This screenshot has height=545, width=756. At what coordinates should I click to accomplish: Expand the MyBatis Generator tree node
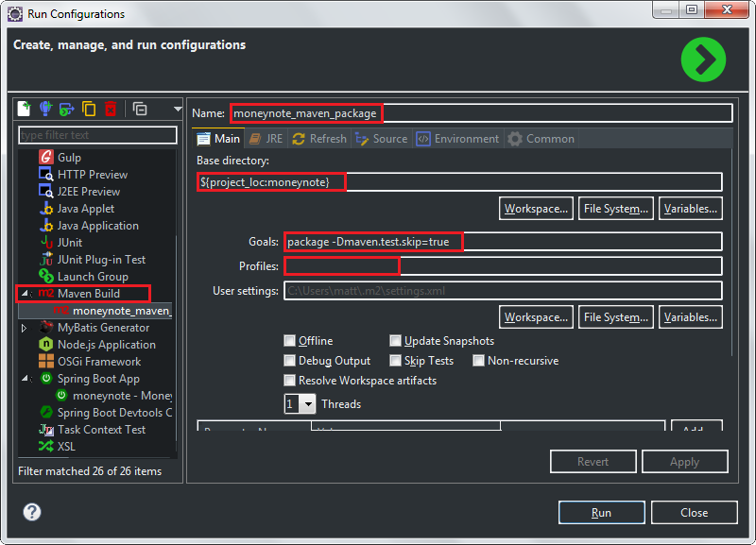pyautogui.click(x=25, y=328)
